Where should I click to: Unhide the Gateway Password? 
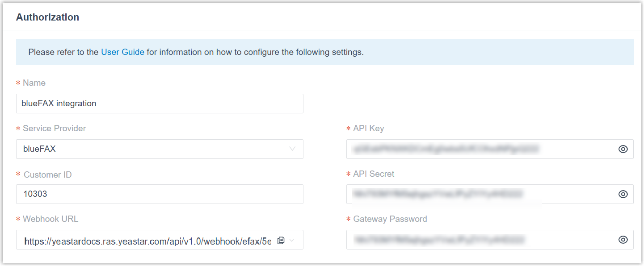point(623,240)
